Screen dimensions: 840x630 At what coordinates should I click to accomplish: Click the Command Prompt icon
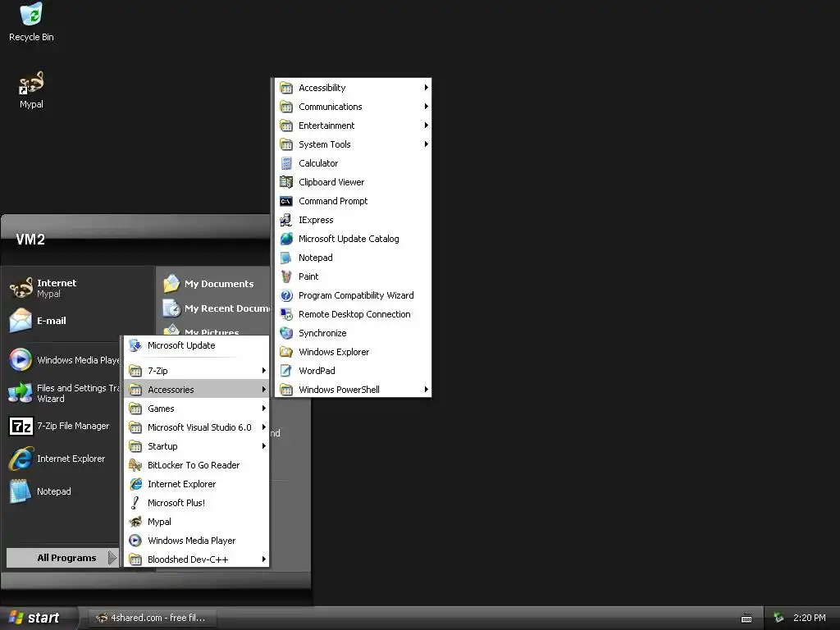(286, 201)
